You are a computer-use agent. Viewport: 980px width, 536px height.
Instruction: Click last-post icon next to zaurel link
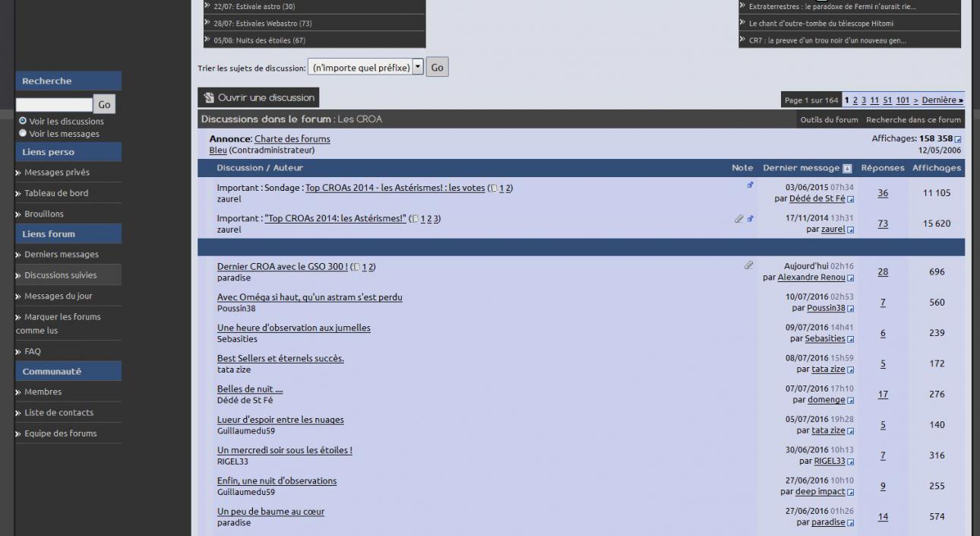point(851,230)
